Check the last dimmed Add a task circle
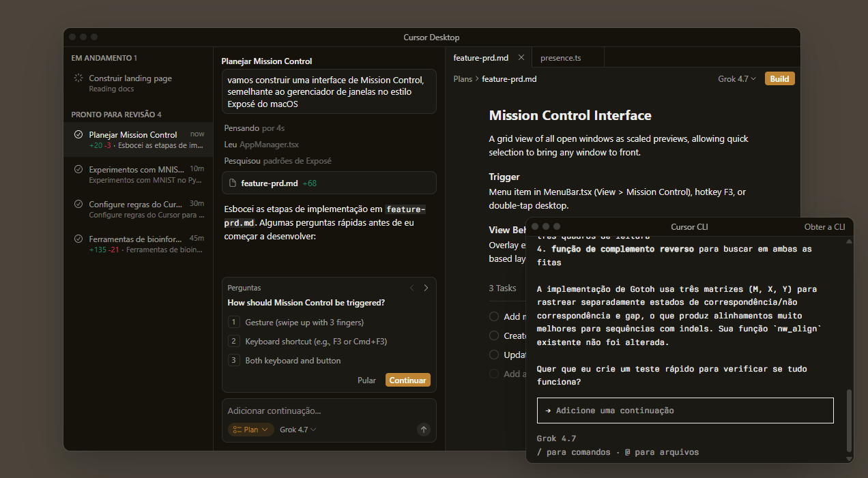Viewport: 868px width, 478px height. click(494, 374)
